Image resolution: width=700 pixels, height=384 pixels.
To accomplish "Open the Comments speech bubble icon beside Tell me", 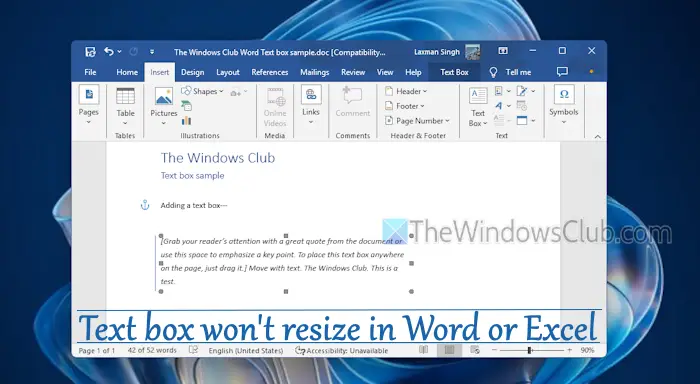I will (x=562, y=71).
